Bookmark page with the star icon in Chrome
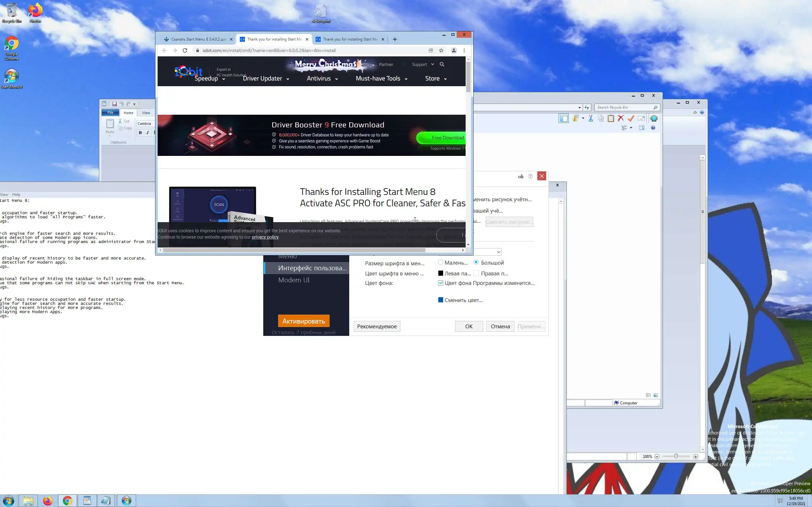 pos(441,51)
